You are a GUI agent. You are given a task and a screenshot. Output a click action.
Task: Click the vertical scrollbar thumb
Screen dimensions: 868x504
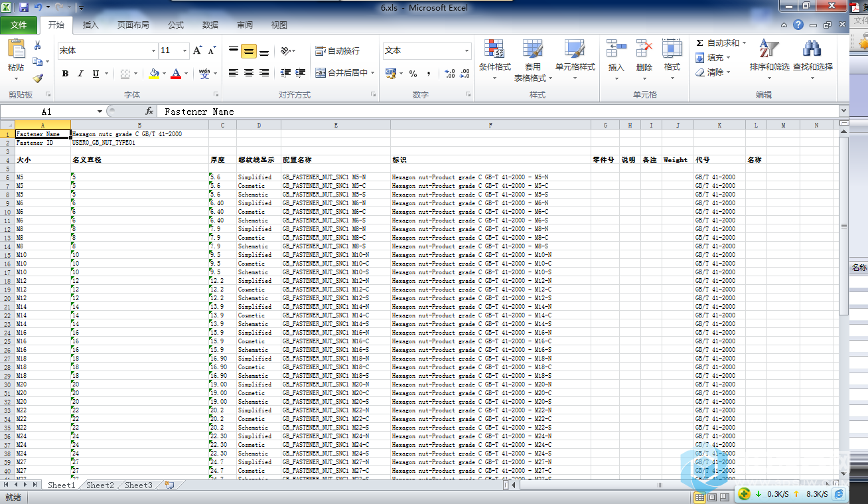point(843,226)
